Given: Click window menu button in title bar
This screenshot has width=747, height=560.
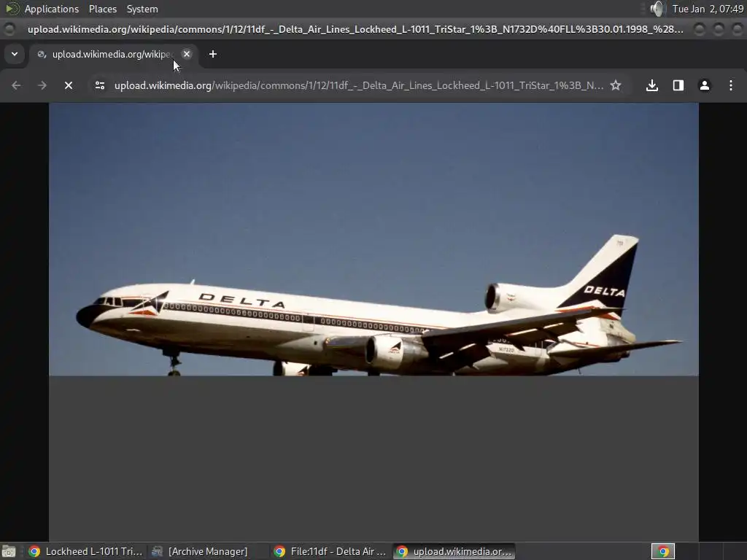Looking at the screenshot, I should [x=9, y=29].
